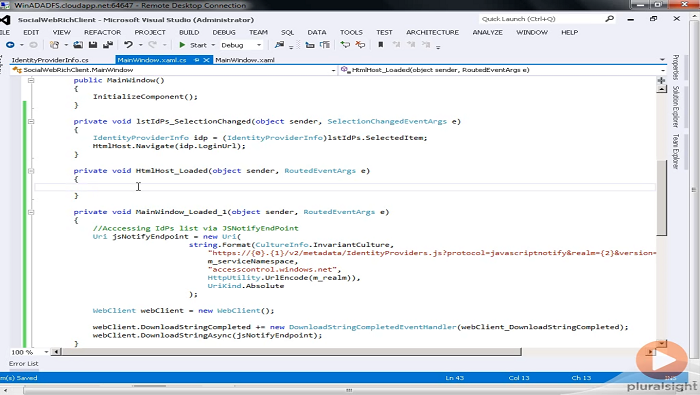Click the clear bookmarks icon
The height and width of the screenshot is (395, 700).
point(426,45)
